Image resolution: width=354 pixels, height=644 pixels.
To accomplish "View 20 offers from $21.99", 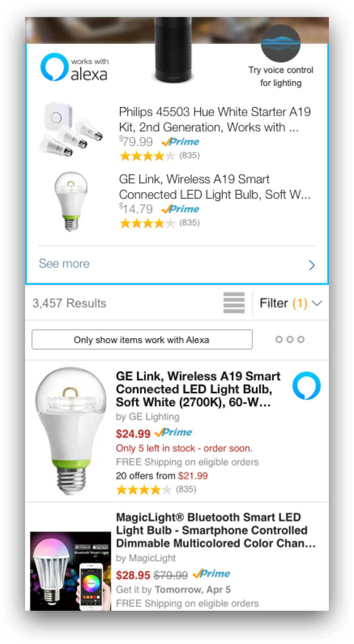I will (x=162, y=476).
